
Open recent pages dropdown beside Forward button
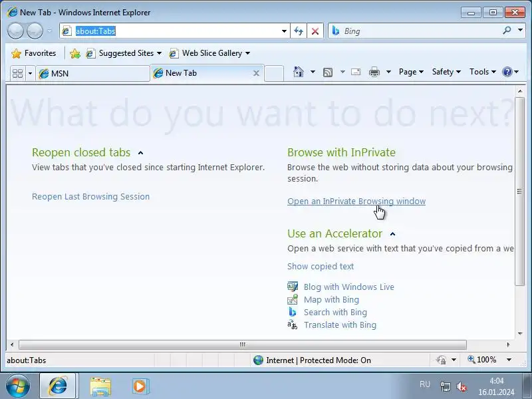[x=49, y=31]
